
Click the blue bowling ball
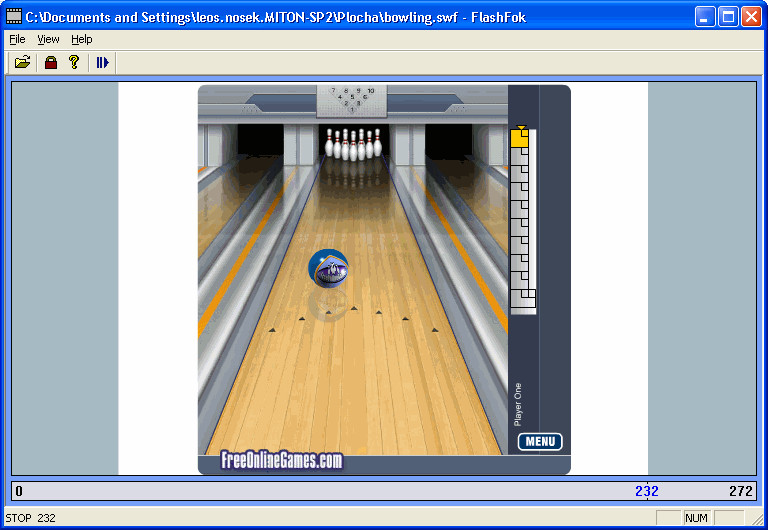328,268
